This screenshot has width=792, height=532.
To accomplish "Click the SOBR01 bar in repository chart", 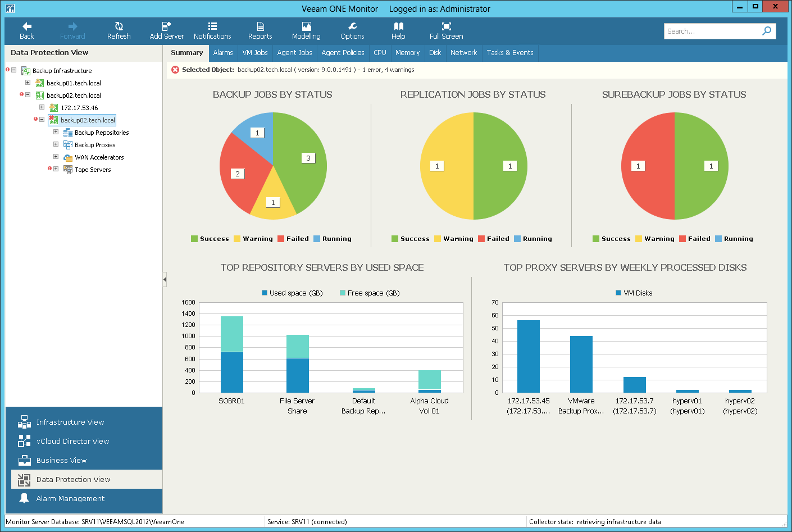I will (x=232, y=354).
